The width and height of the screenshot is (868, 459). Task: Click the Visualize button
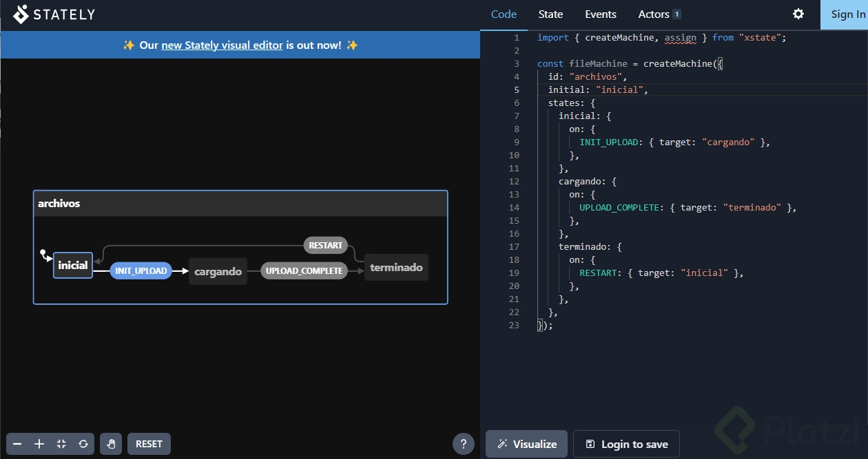point(526,444)
